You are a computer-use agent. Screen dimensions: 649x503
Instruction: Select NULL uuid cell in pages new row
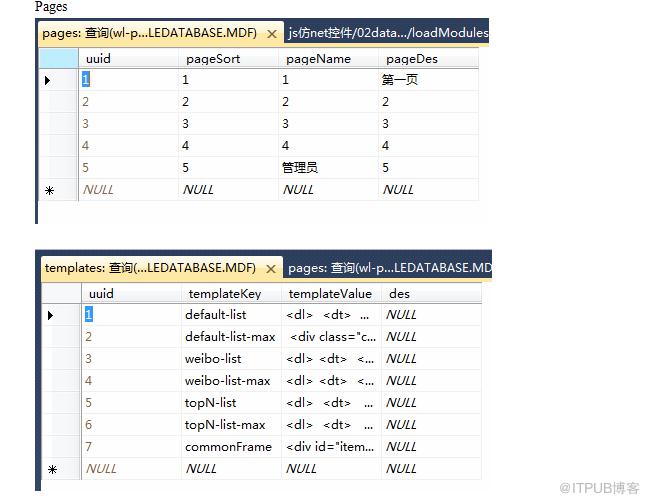click(128, 190)
